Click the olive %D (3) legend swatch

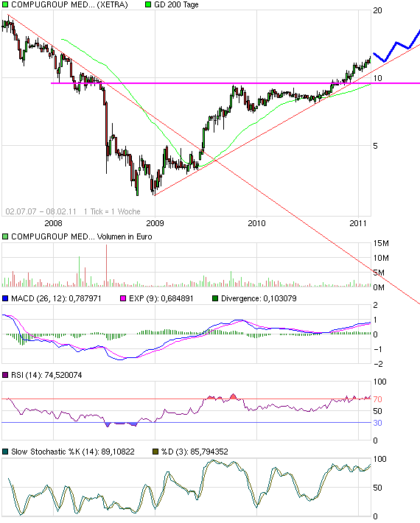[155, 452]
